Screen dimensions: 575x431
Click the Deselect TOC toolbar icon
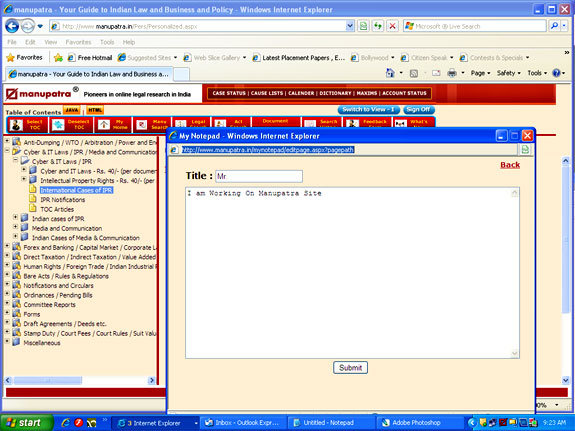[x=71, y=125]
